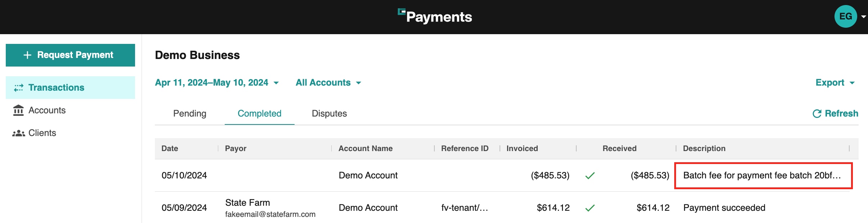Click the plus icon in Request Payment
Image resolution: width=868 pixels, height=223 pixels.
point(27,55)
